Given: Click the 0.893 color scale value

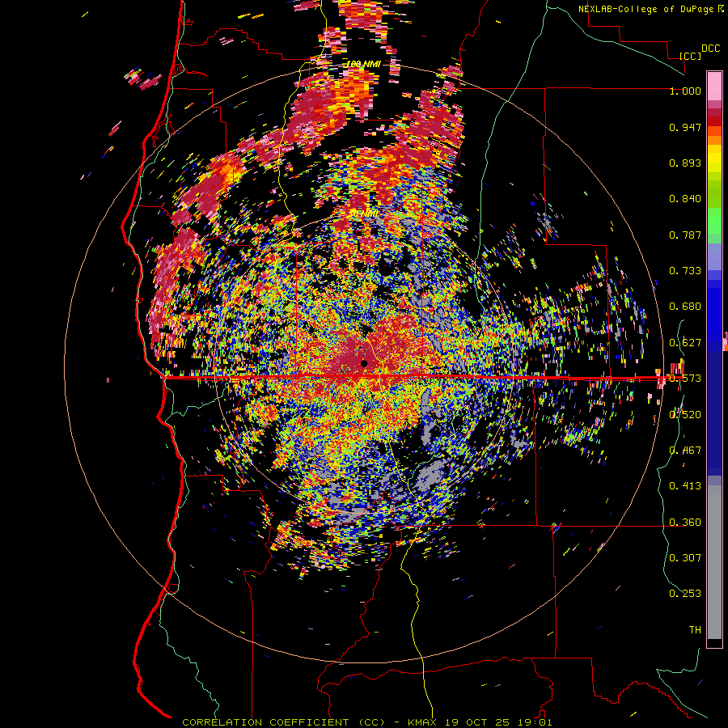Looking at the screenshot, I should [685, 163].
